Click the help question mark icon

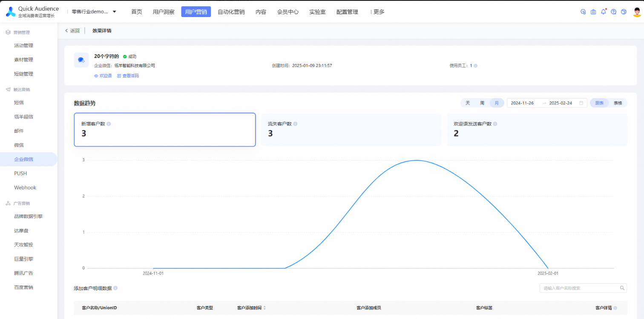coord(613,12)
